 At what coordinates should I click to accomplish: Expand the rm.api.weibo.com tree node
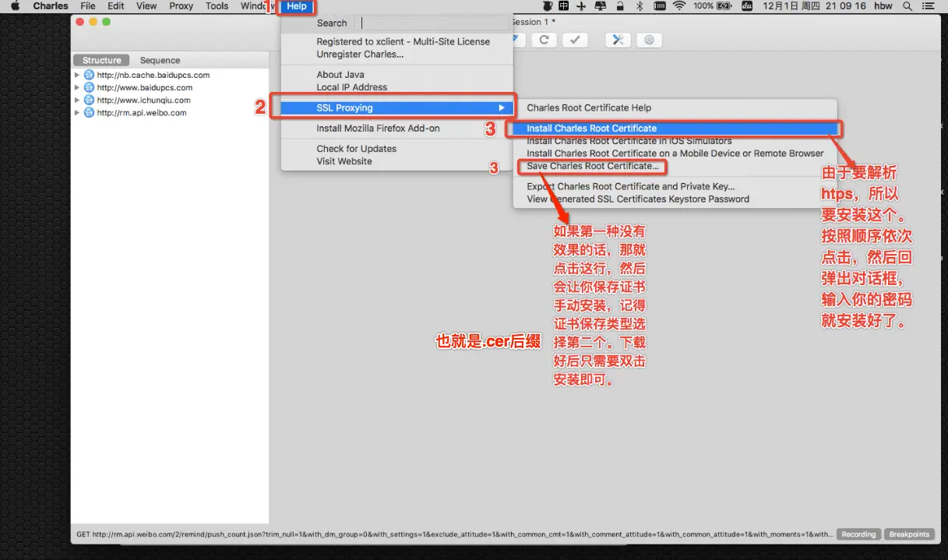[x=77, y=113]
